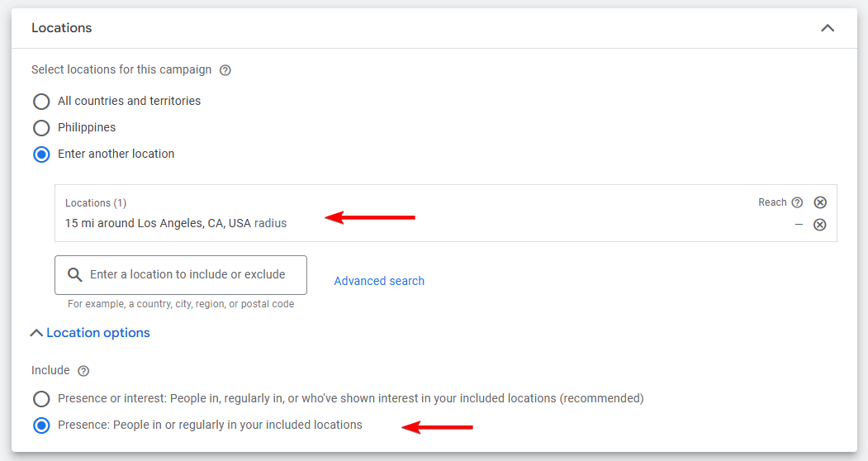The width and height of the screenshot is (868, 461).
Task: Click the 'Locations (1)' list header
Action: pyautogui.click(x=96, y=203)
